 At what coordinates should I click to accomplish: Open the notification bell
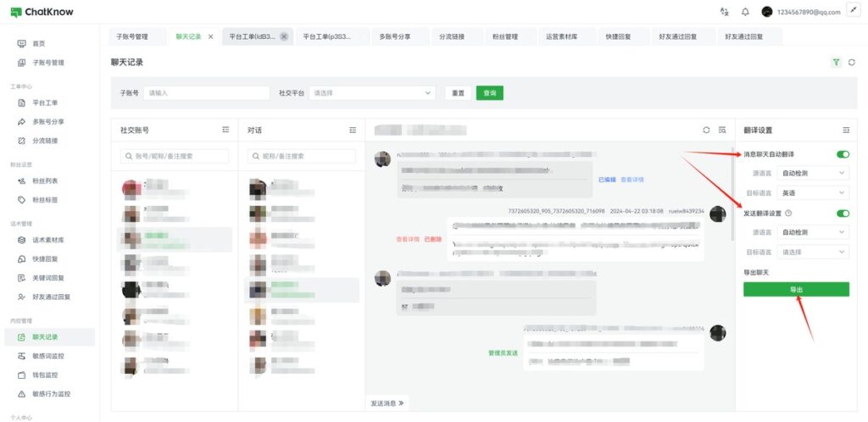(745, 12)
